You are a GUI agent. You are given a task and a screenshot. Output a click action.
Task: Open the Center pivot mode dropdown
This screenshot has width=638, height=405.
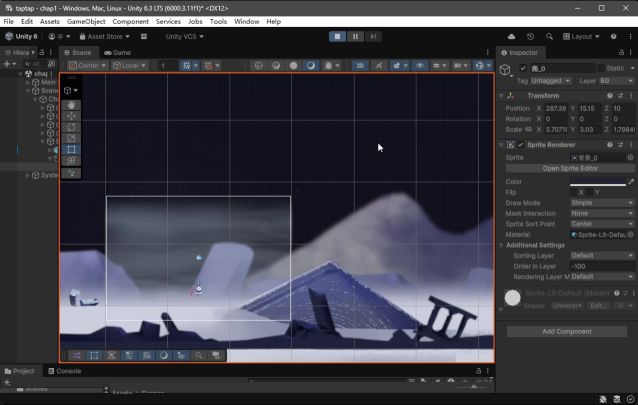87,66
